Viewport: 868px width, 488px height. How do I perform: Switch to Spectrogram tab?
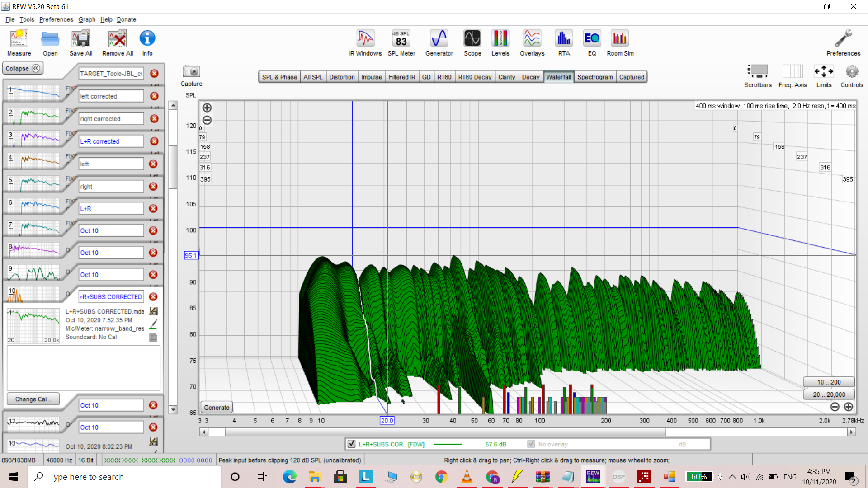[x=595, y=77]
